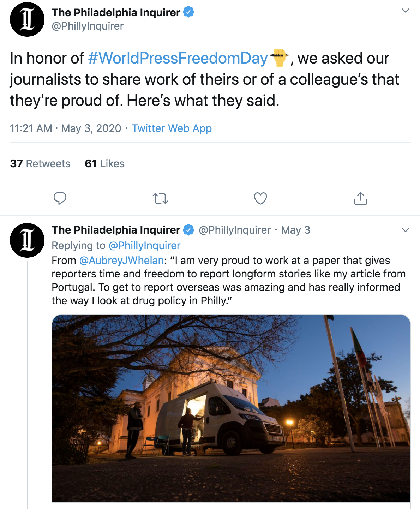Expand reply tweet options chevron
This screenshot has height=509, width=420.
[406, 230]
